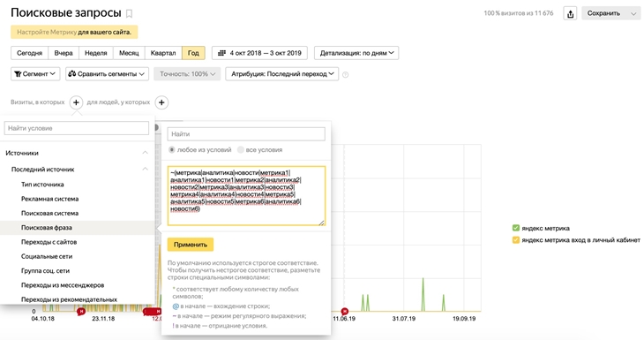Viewport: 644px width, 340px height.
Task: Select the Год period tab
Action: click(x=193, y=53)
